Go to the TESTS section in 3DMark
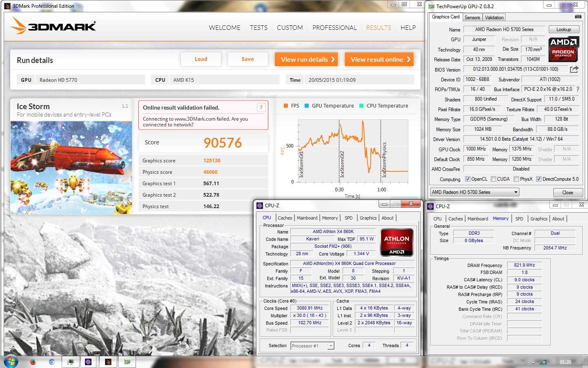 point(258,28)
